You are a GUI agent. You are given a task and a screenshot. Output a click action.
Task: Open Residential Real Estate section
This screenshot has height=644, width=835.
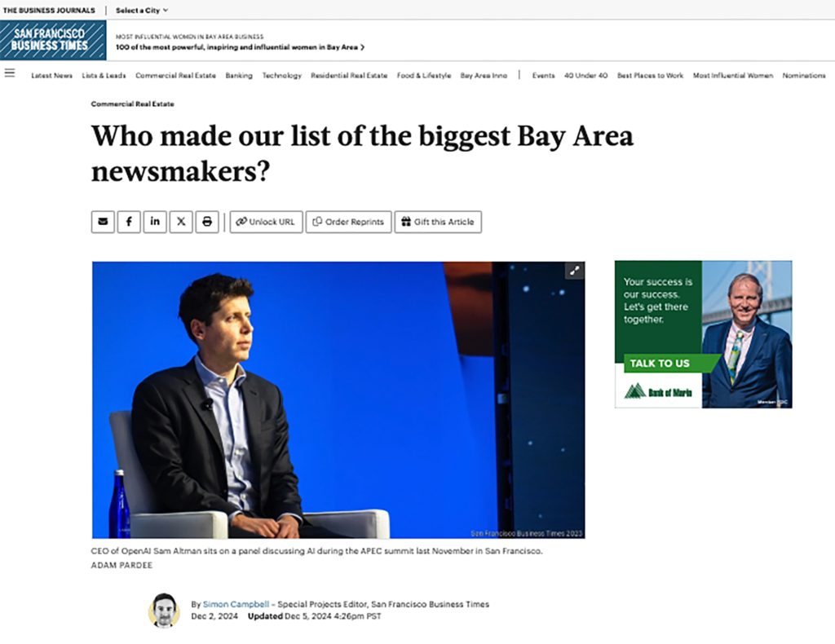point(349,76)
